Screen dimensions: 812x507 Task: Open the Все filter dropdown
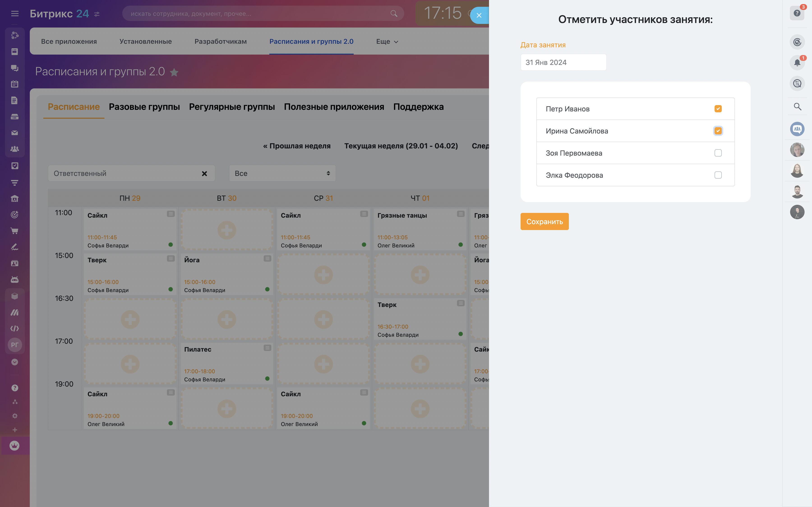[282, 173]
